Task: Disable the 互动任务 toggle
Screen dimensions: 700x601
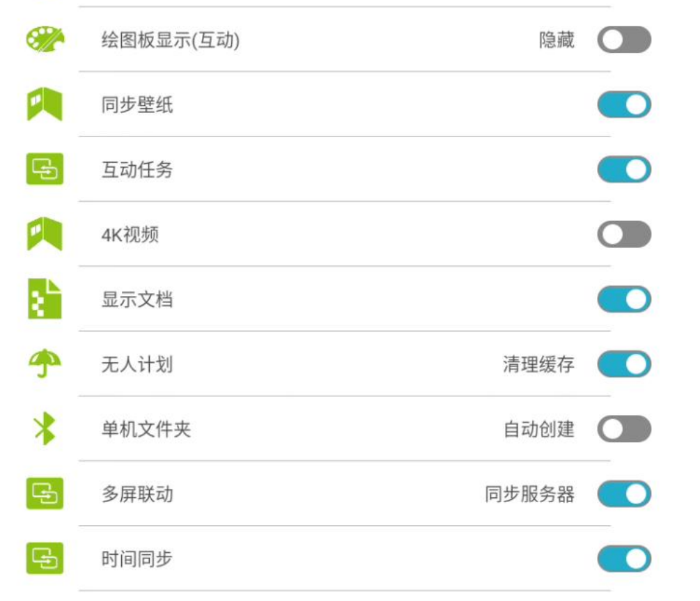Action: click(x=623, y=169)
